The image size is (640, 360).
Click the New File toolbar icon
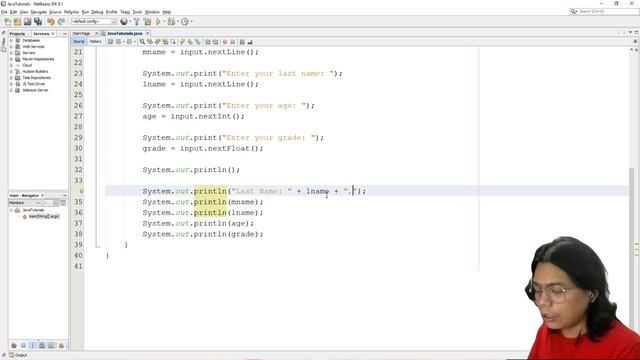coord(7,22)
